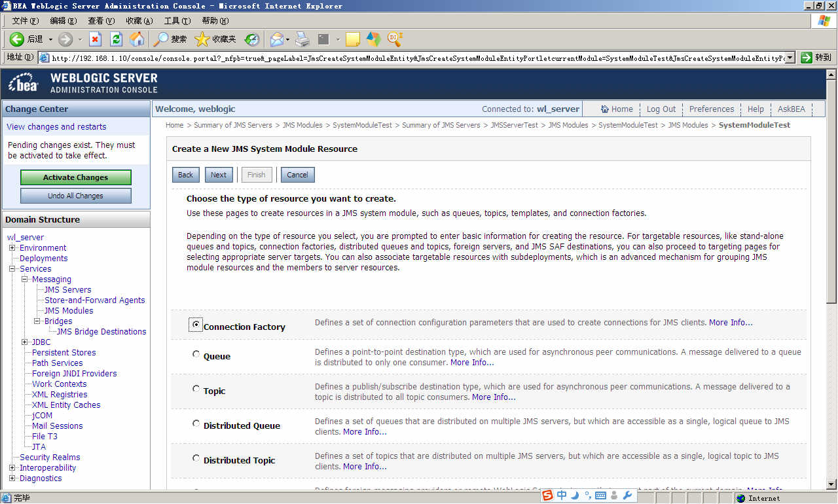
Task: Click the Mail envelope toolbar icon
Action: [x=277, y=39]
